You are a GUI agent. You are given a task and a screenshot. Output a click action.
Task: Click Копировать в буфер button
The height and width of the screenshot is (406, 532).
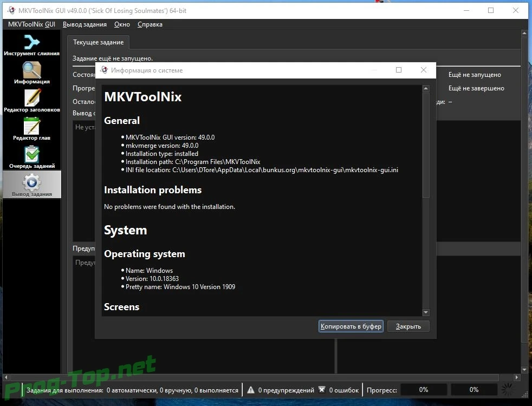point(351,326)
